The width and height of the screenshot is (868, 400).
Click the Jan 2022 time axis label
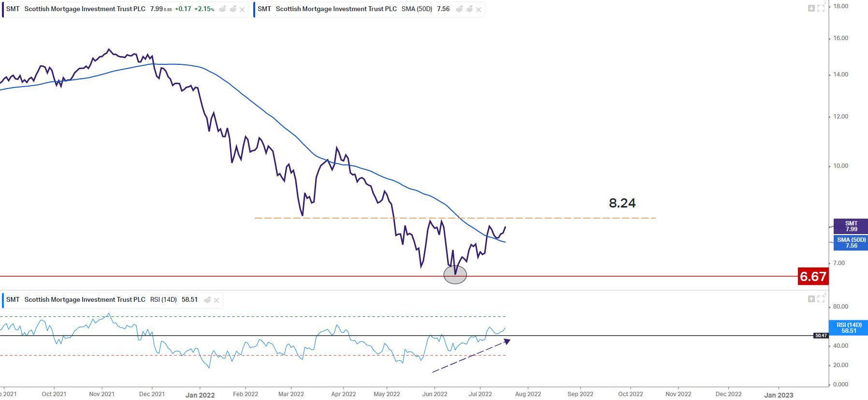click(200, 395)
